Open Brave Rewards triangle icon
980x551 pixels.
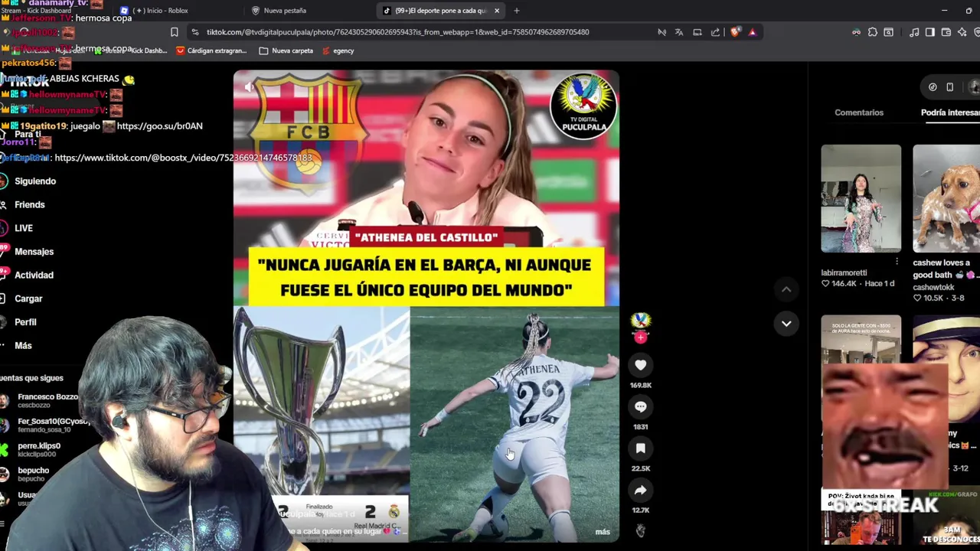coord(753,32)
